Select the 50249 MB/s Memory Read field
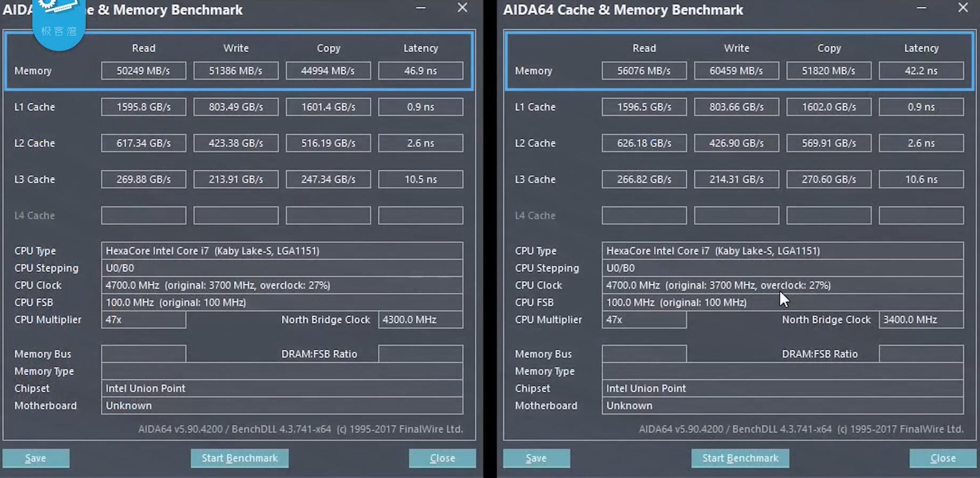 point(143,71)
